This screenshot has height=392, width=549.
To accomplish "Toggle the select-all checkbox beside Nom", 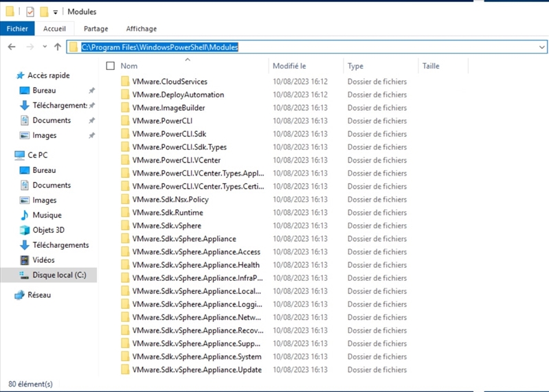I will 111,66.
